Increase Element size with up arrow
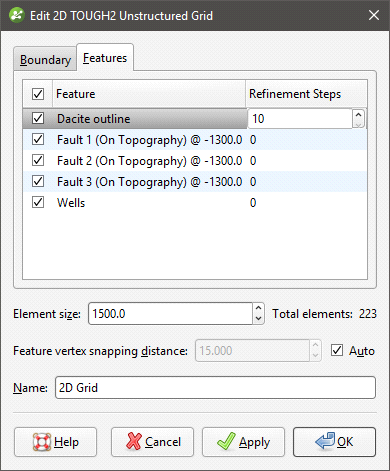This screenshot has height=471, width=390. (259, 308)
